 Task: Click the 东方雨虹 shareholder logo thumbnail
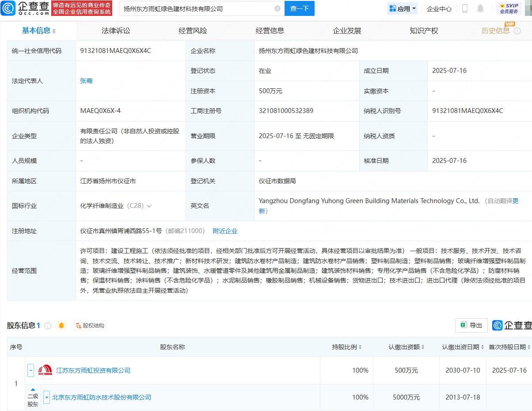click(45, 370)
